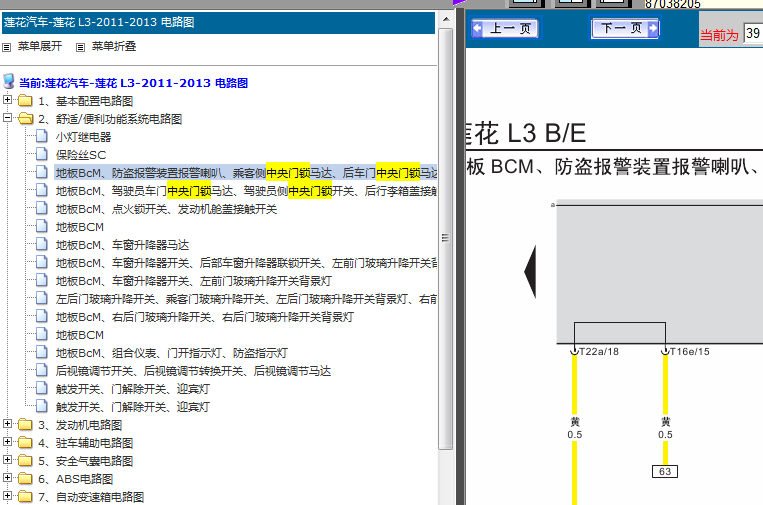Expand the 7、自动变速箱电路图 node
Image resolution: width=763 pixels, height=505 pixels.
click(x=7, y=496)
